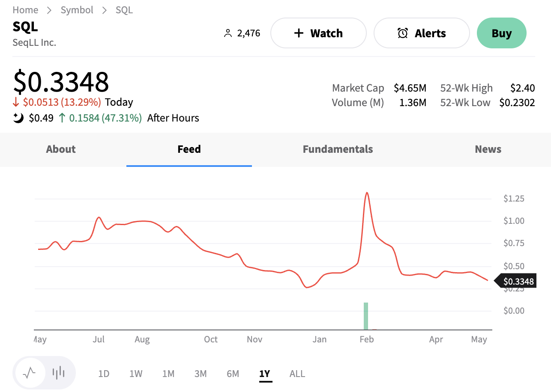The height and width of the screenshot is (392, 551).
Task: Open the Fundamentals tab
Action: coord(338,149)
